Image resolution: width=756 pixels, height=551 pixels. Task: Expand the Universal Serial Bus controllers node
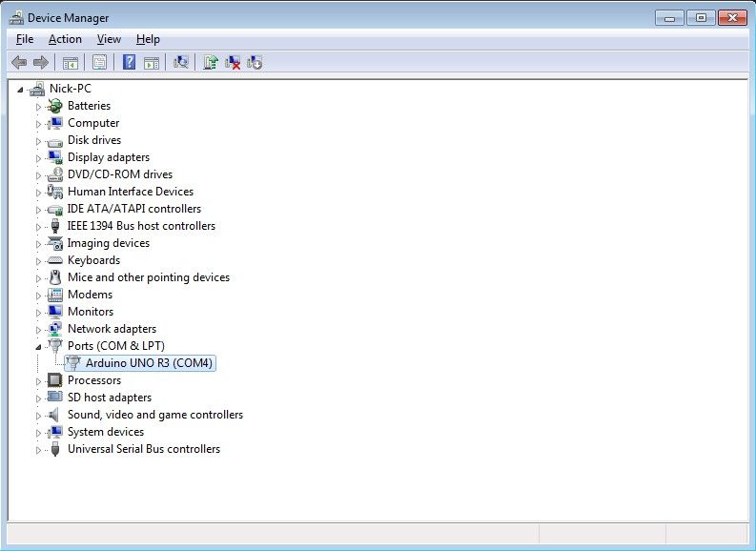(39, 450)
